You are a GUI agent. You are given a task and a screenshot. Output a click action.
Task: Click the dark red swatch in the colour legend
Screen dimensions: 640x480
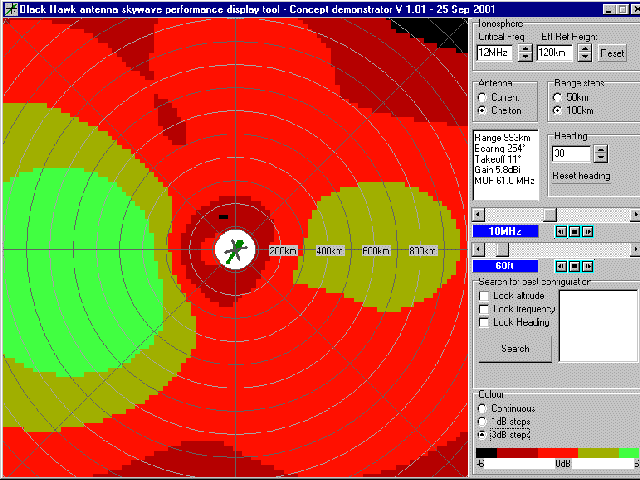coord(518,453)
